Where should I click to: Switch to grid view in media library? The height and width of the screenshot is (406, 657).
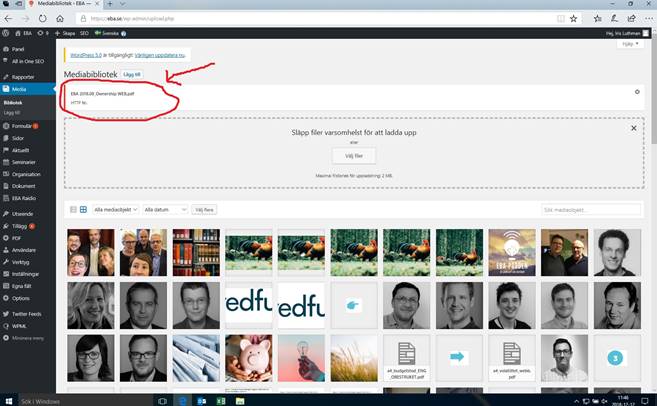[x=83, y=210]
